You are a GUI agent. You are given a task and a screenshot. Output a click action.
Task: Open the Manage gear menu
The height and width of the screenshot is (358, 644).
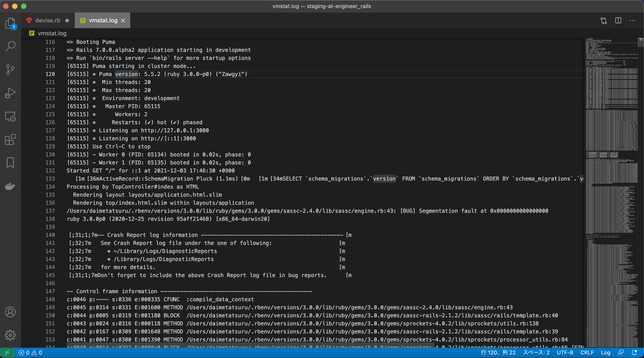(10, 335)
